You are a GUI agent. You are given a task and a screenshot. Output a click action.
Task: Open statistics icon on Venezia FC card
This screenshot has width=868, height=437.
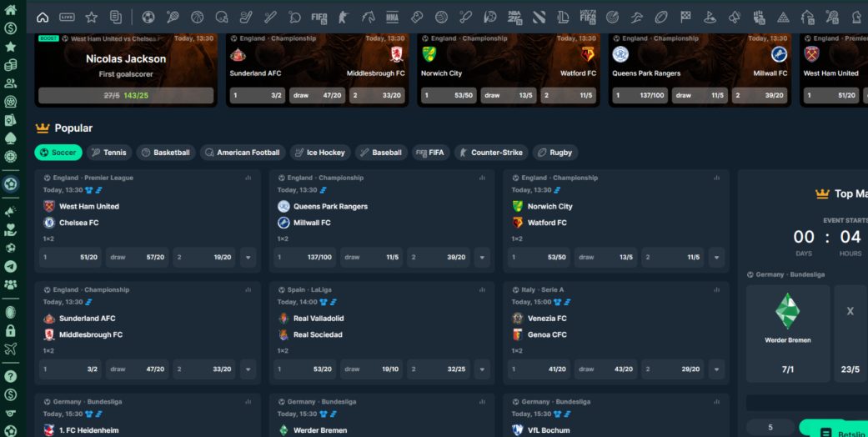click(716, 289)
